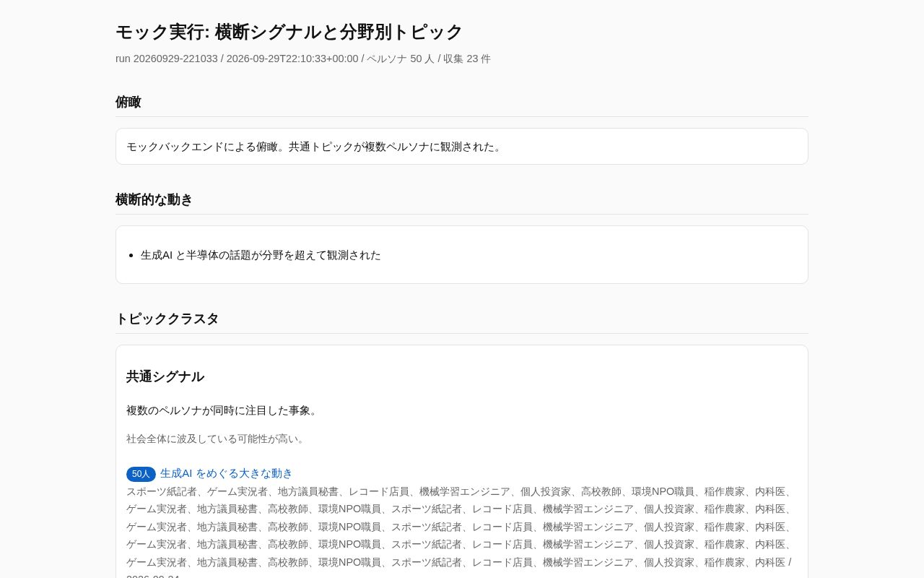This screenshot has width=924, height=578.
Task: Click the モックバックエンドによる俯瞰 summary text
Action: tap(315, 146)
